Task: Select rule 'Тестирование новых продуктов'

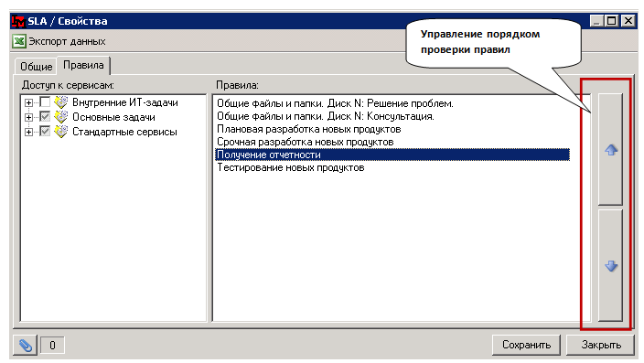Action: pyautogui.click(x=290, y=167)
